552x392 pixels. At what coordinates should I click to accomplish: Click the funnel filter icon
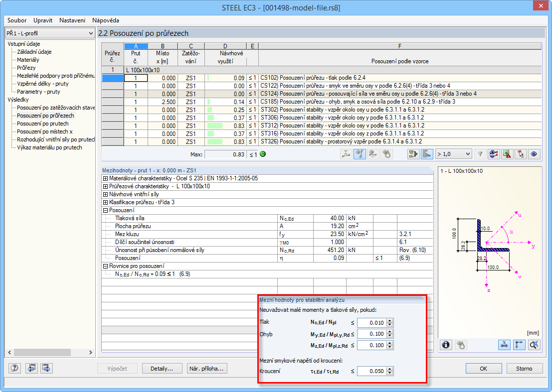480,154
